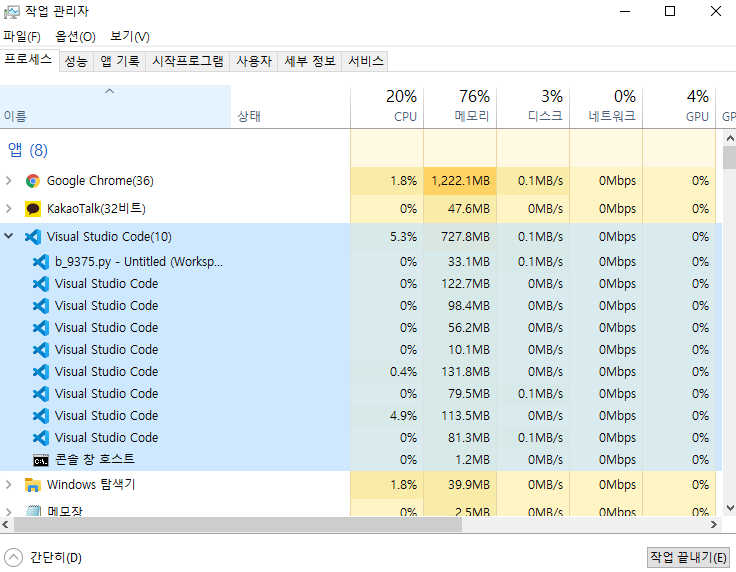Click the vertical scrollbar up arrow
This screenshot has height=572, width=736.
(x=730, y=138)
